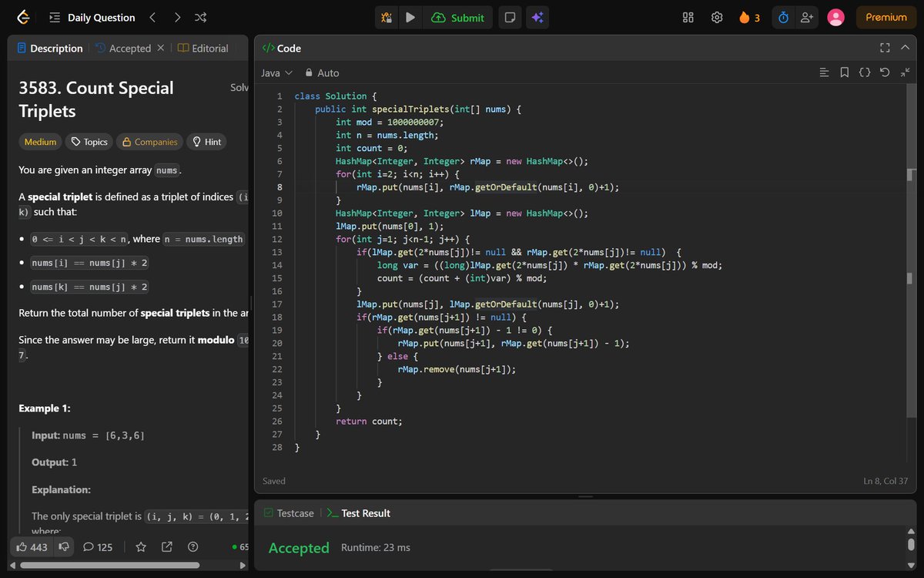Viewport: 924px width, 578px height.
Task: Open the Testcase tab
Action: point(289,512)
